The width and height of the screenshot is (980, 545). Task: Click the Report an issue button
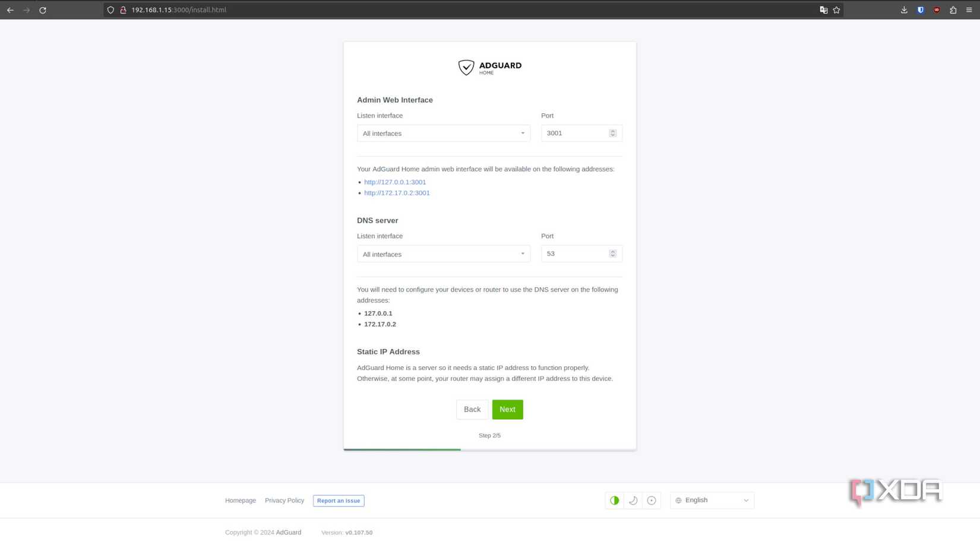tap(339, 501)
